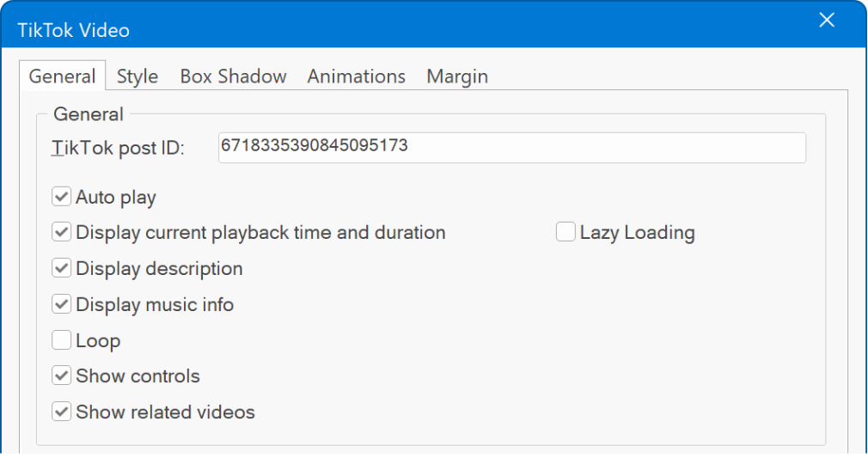The height and width of the screenshot is (458, 868).
Task: Enable the Loop option
Action: pyautogui.click(x=61, y=340)
